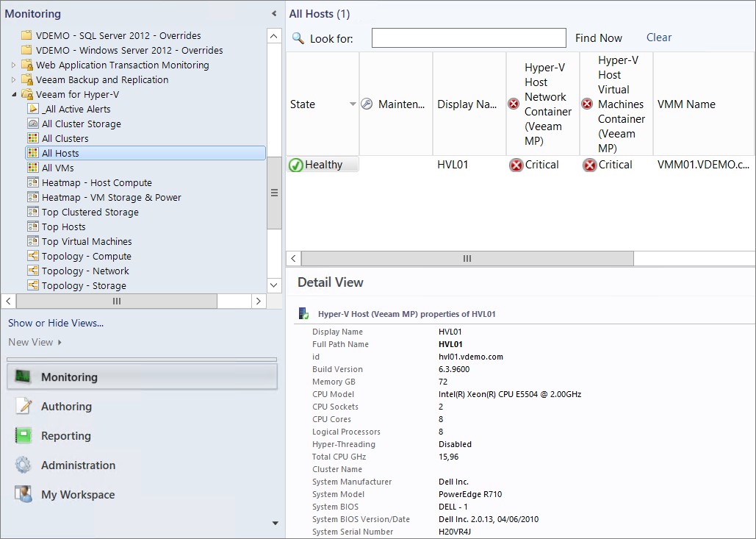756x539 pixels.
Task: Click the _All Active Alerts view icon
Action: (x=33, y=109)
